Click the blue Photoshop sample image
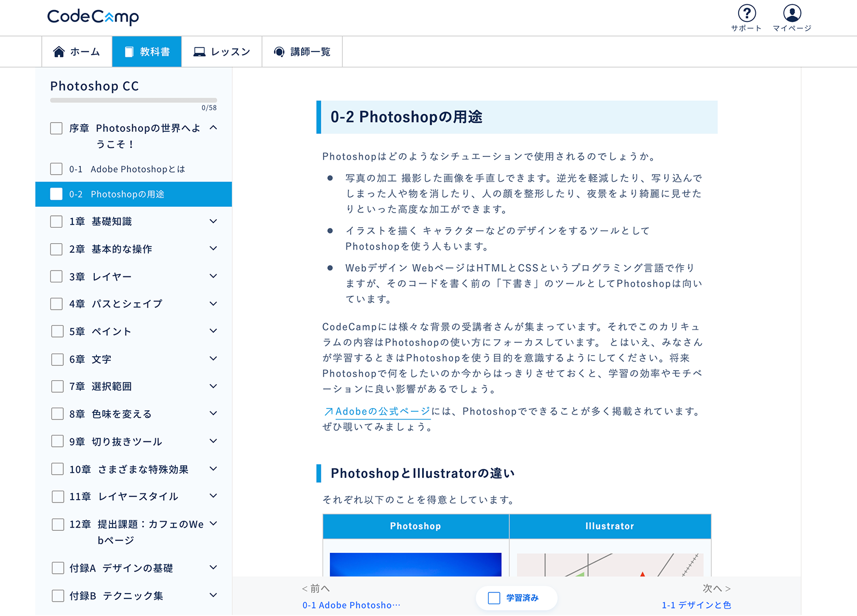The image size is (857, 616). pos(416,565)
